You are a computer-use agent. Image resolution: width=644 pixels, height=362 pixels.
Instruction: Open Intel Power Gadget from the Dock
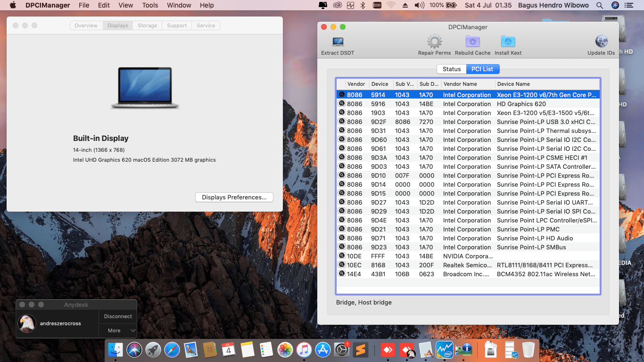(x=445, y=350)
